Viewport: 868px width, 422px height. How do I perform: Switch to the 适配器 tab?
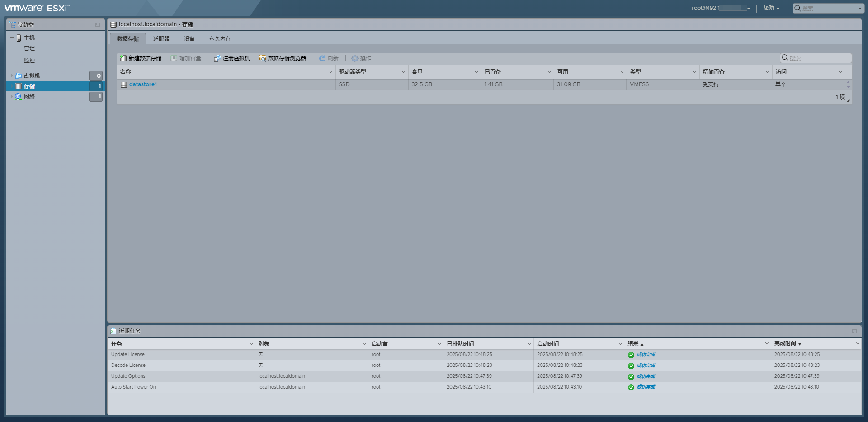pyautogui.click(x=161, y=38)
